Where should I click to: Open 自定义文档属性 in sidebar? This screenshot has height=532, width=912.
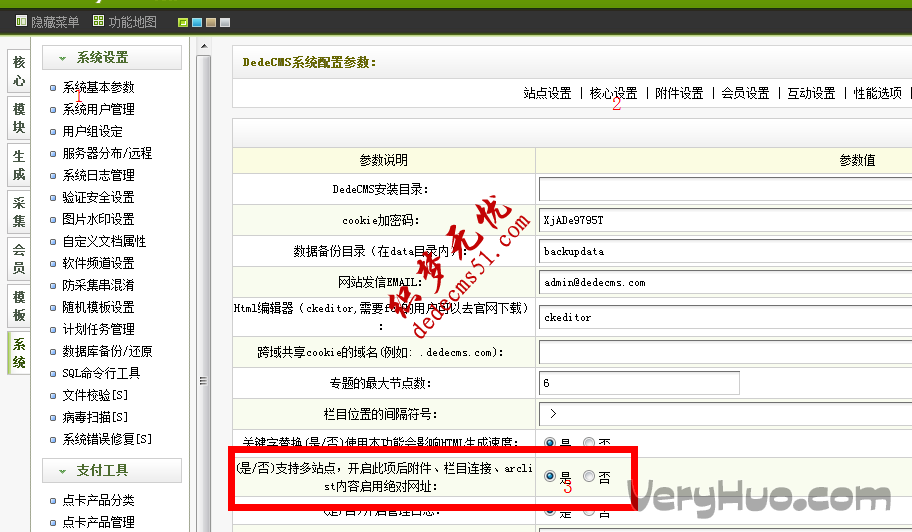[x=104, y=241]
